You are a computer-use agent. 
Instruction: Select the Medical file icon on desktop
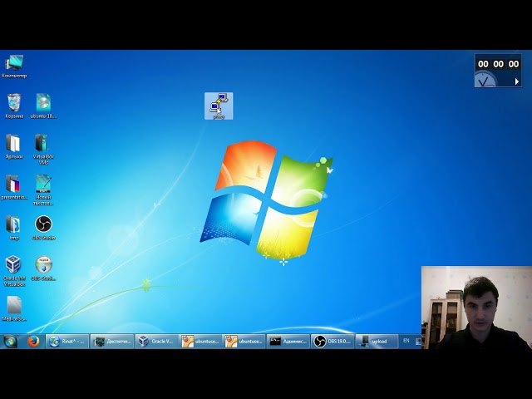point(14,308)
